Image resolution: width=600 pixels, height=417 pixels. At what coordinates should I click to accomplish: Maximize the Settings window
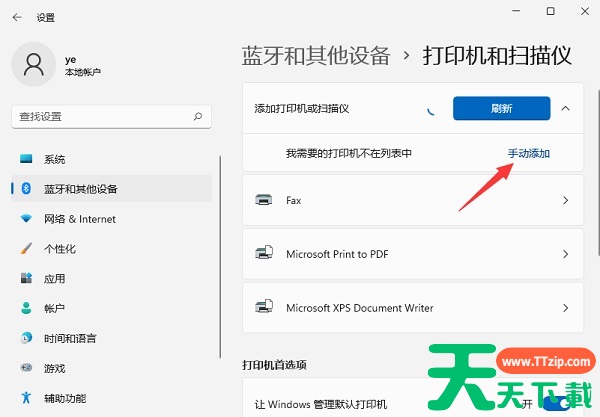tap(550, 11)
